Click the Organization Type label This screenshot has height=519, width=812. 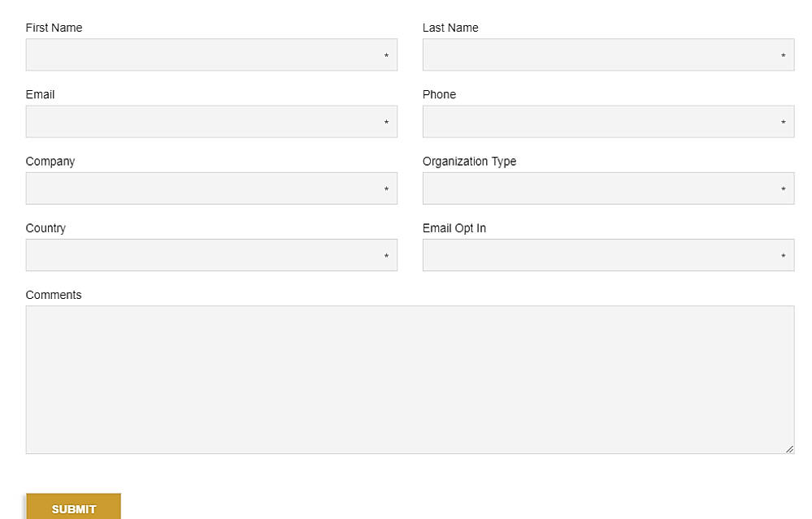coord(469,161)
